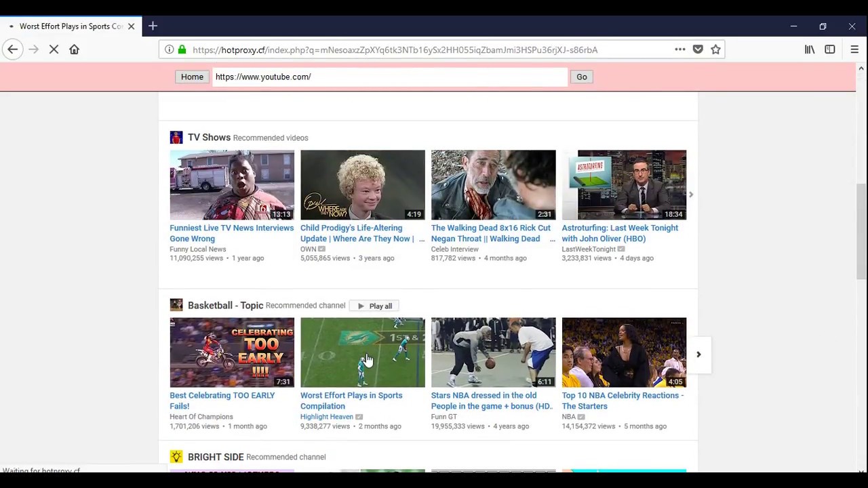Go back with the browser back arrow
The width and height of the screenshot is (868, 488).
coord(12,49)
